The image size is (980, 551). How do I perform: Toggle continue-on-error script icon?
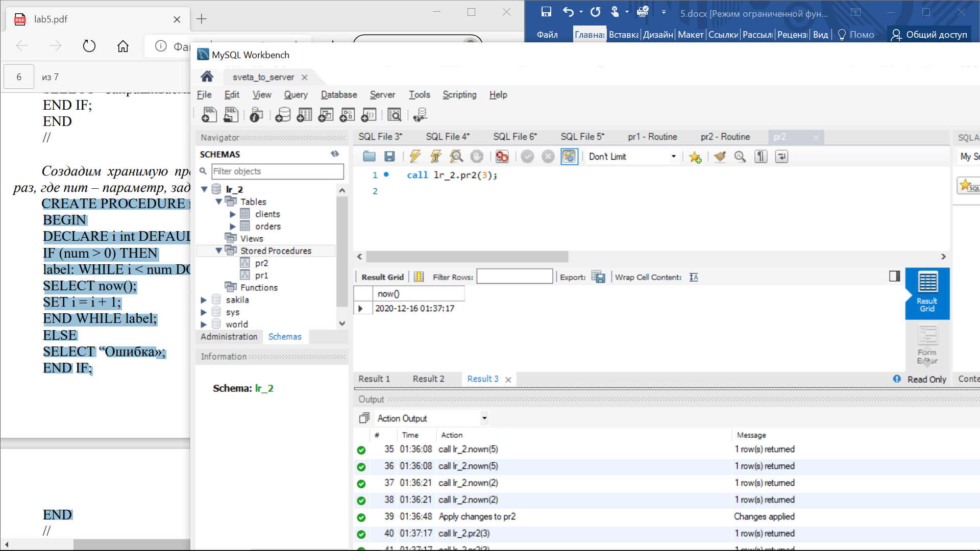pyautogui.click(x=502, y=157)
